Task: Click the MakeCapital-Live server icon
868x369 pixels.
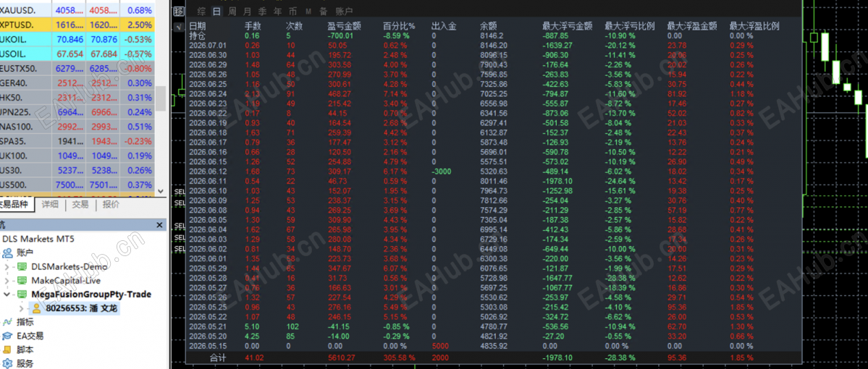Action: (x=22, y=281)
